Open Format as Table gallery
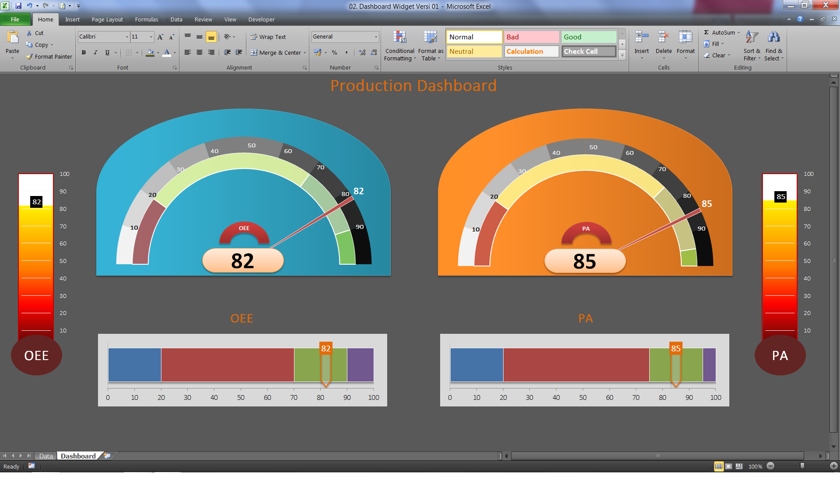Viewport: 840px width, 504px height. (430, 38)
